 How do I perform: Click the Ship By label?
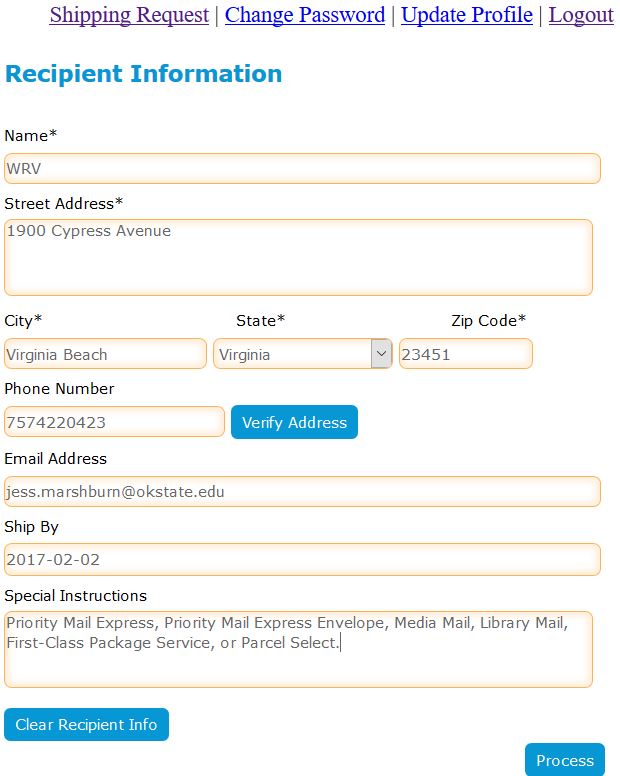point(32,527)
